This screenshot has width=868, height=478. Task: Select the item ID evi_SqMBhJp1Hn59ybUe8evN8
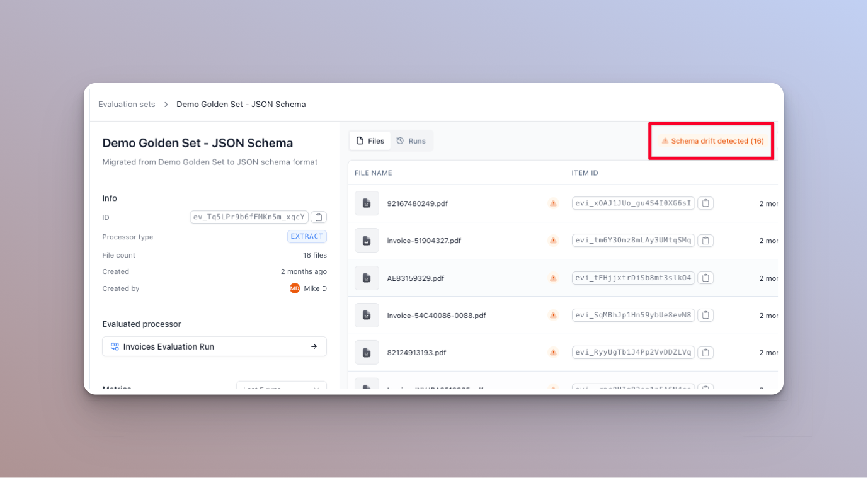pos(634,315)
